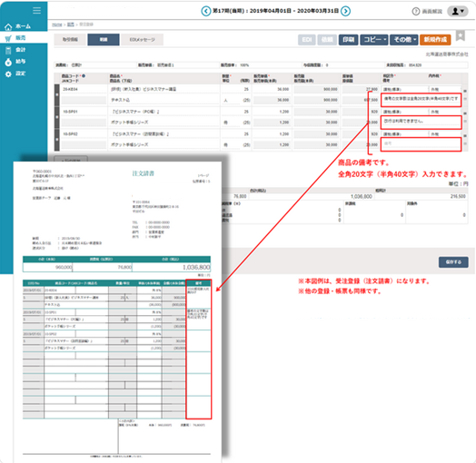This screenshot has width=476, height=463.
Task: Expand the その他 dropdown button
Action: coord(404,40)
